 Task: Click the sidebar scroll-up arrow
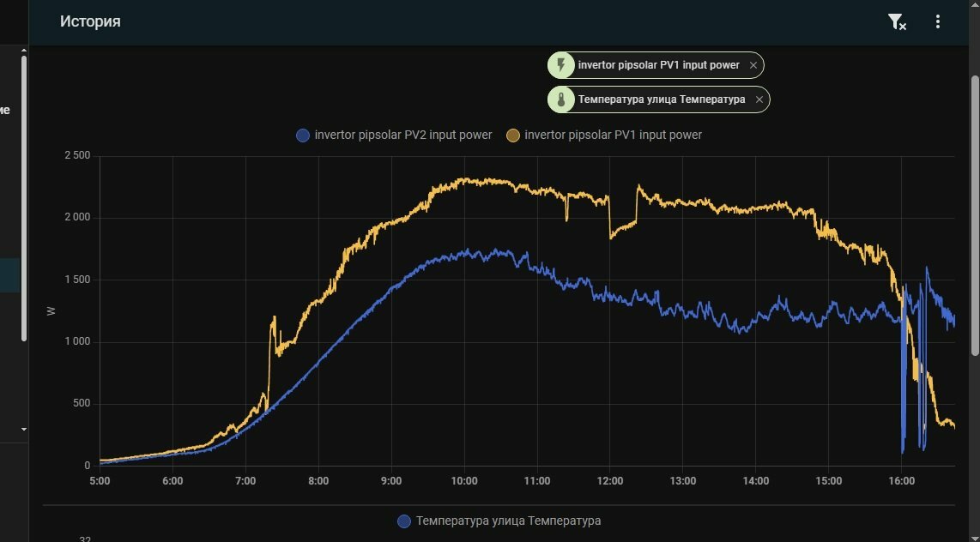tap(24, 50)
